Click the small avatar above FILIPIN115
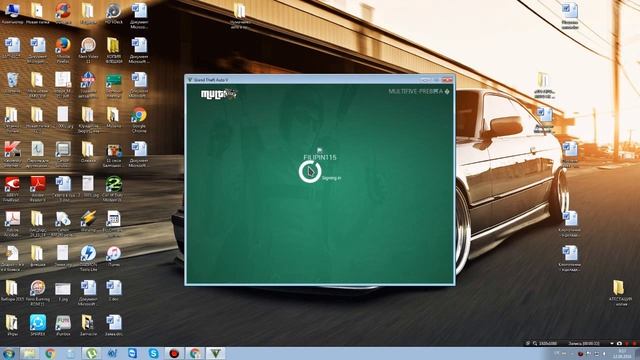This screenshot has width=640, height=360. 319,151
